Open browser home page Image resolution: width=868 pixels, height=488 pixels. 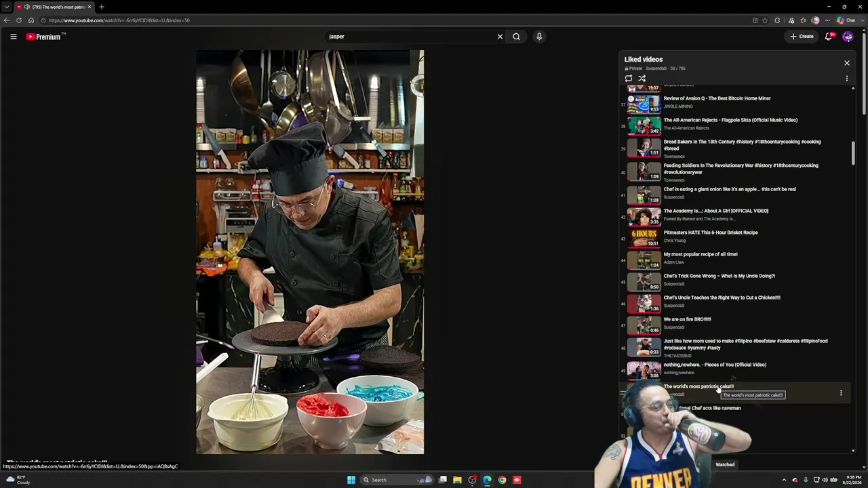click(31, 20)
